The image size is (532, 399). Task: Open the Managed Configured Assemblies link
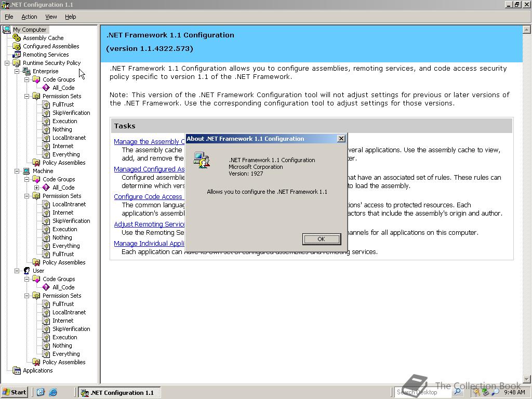149,169
